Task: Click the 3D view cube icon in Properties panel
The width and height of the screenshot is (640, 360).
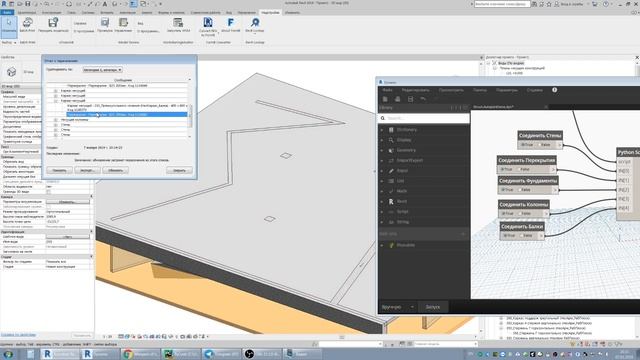Action: pyautogui.click(x=11, y=72)
